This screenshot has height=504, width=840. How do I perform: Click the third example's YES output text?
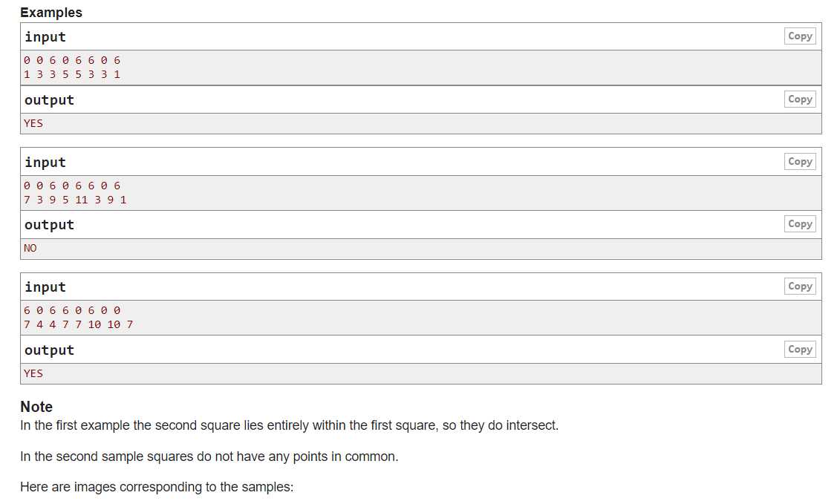coord(33,373)
